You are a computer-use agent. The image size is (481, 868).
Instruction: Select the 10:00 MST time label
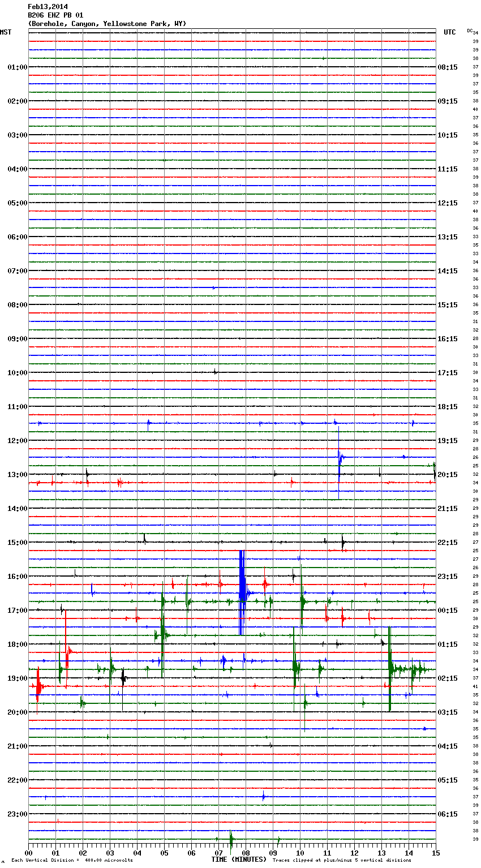point(17,373)
